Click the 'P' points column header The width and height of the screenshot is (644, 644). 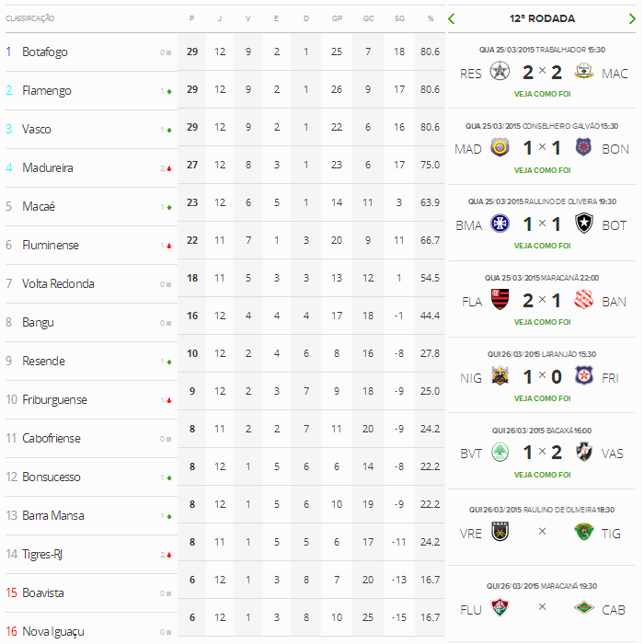(x=191, y=18)
